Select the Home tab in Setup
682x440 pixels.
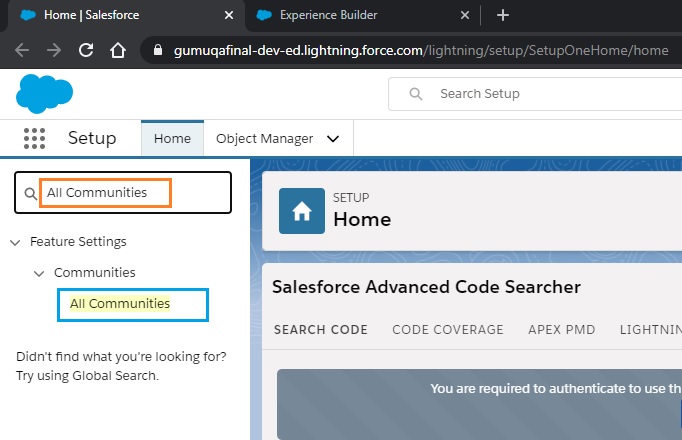[x=172, y=138]
